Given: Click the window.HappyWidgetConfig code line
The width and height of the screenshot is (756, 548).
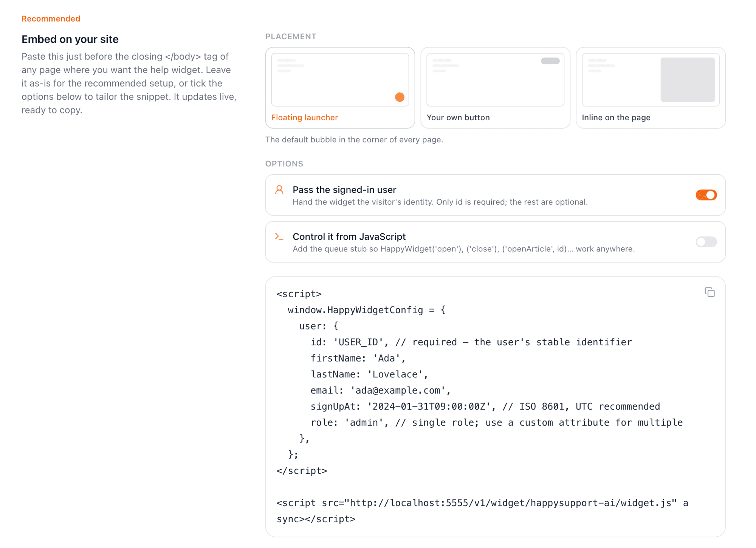Looking at the screenshot, I should point(367,310).
